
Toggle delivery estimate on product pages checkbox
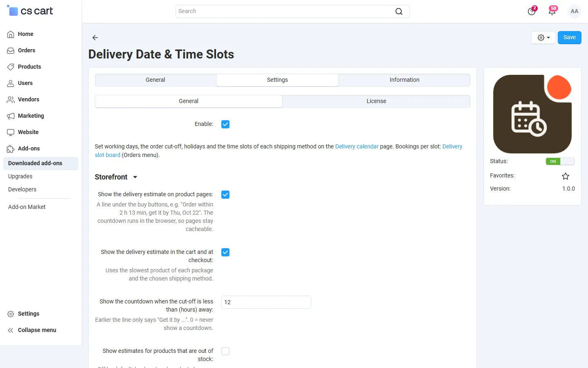[225, 195]
